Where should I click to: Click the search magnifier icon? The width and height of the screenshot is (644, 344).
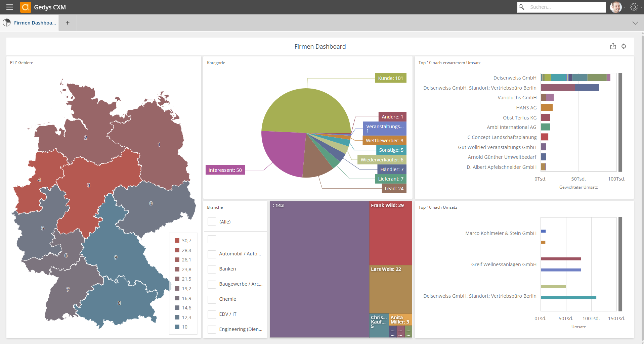[522, 7]
